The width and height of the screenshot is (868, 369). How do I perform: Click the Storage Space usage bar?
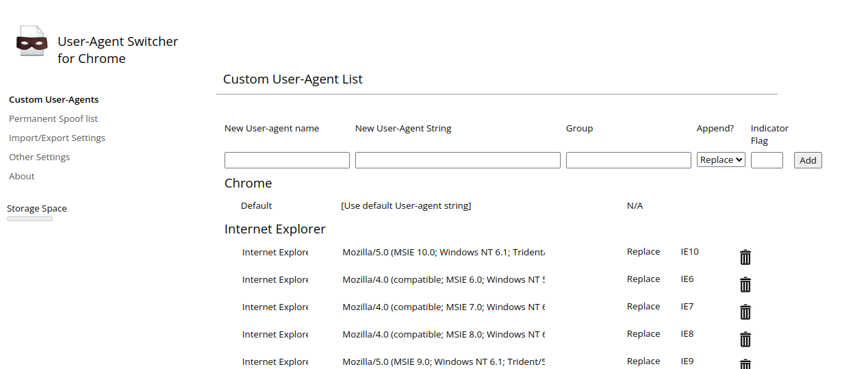point(29,219)
